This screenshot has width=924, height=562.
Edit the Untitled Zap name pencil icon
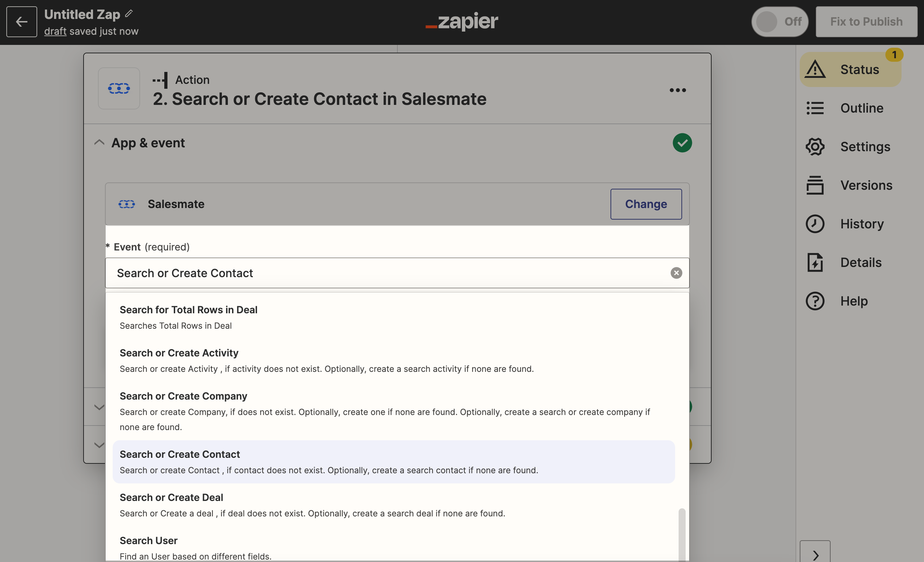[128, 14]
